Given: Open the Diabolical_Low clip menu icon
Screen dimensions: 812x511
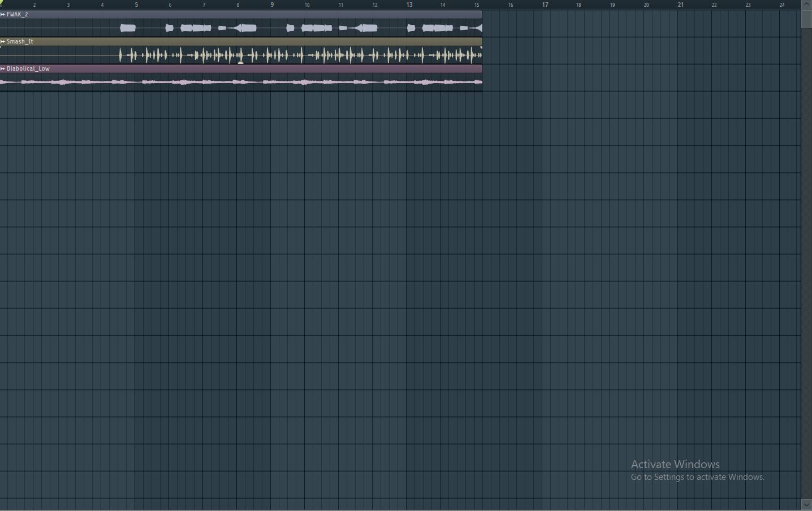Looking at the screenshot, I should click(x=3, y=68).
